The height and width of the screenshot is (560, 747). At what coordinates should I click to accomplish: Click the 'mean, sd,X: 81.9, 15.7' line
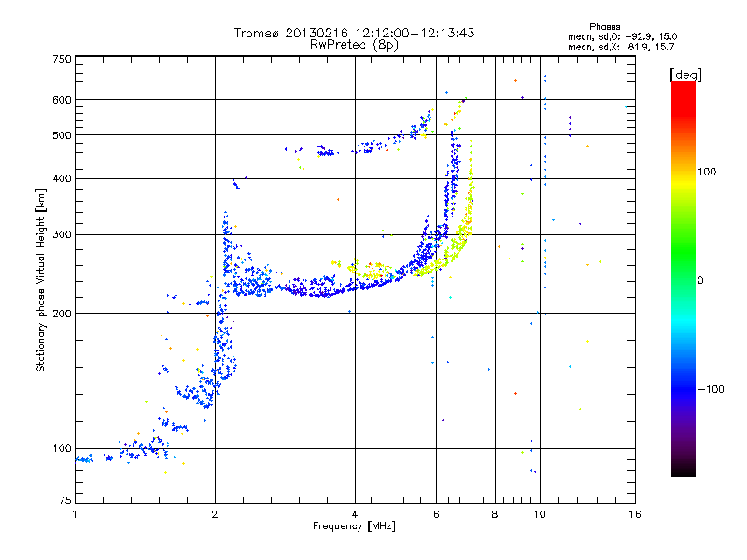pos(621,47)
